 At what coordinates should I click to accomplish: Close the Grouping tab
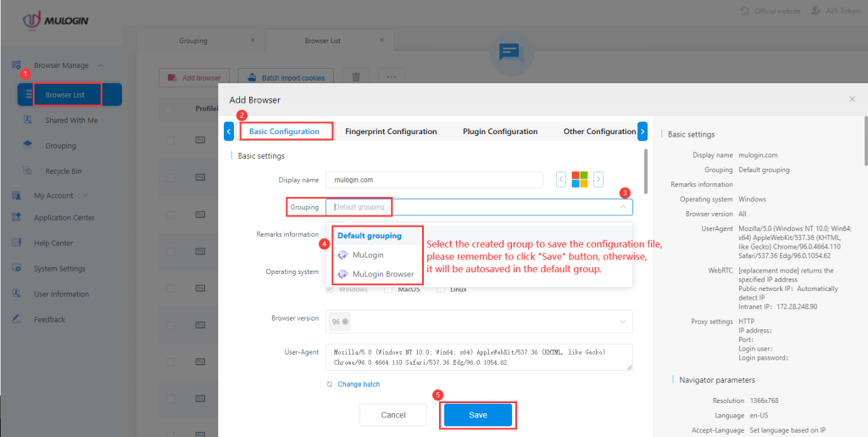coord(253,41)
